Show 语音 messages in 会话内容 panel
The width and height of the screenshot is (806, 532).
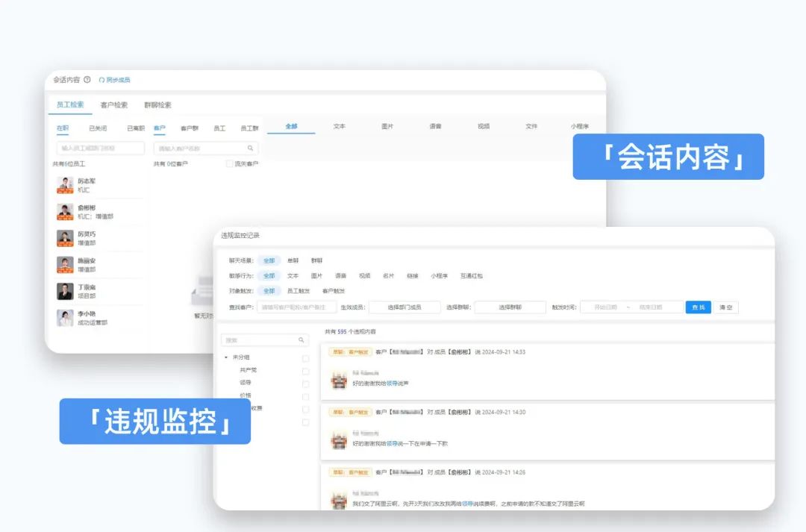(x=435, y=126)
